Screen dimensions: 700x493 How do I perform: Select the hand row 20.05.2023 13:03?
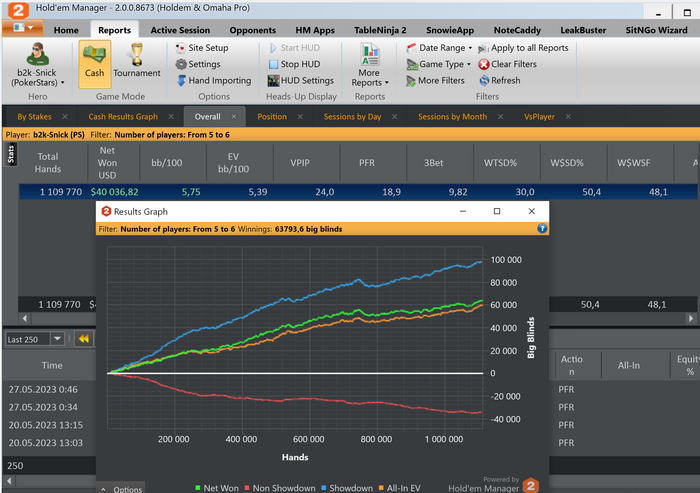point(49,443)
